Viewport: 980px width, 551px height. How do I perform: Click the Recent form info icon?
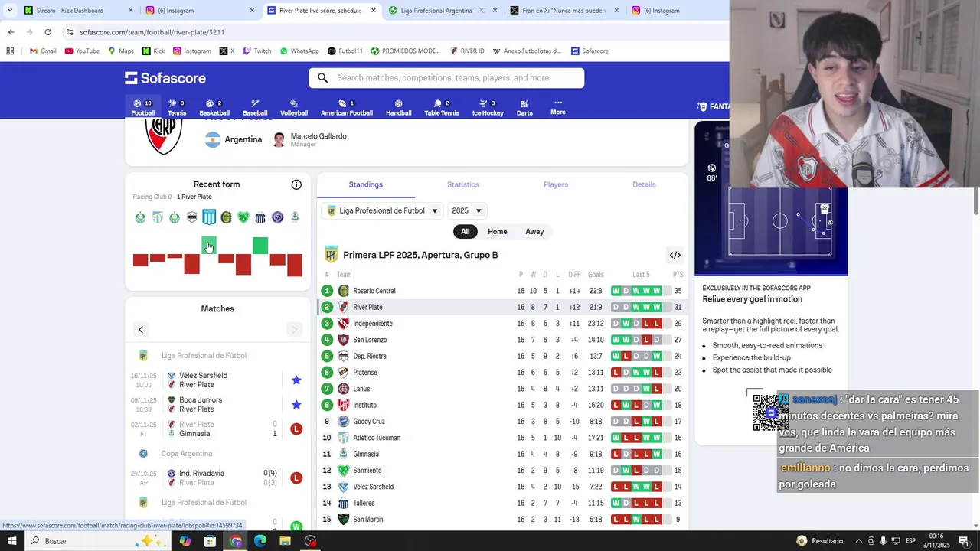[x=296, y=184]
